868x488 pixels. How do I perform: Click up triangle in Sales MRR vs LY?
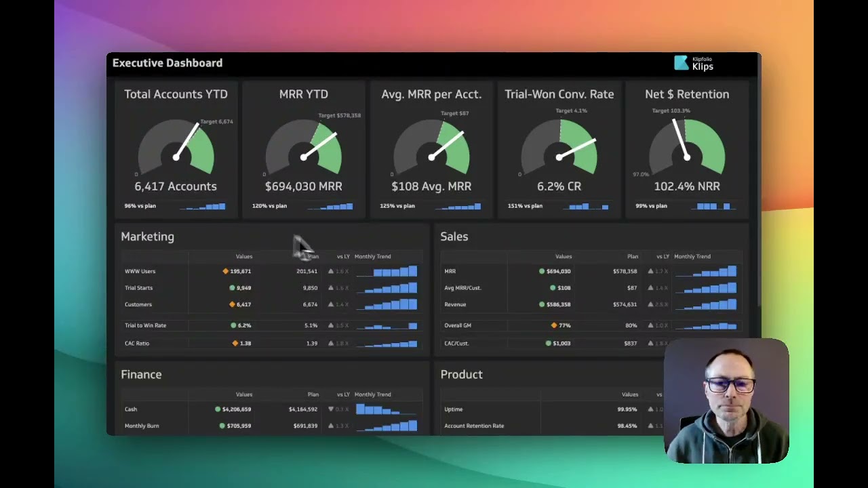pyautogui.click(x=650, y=271)
